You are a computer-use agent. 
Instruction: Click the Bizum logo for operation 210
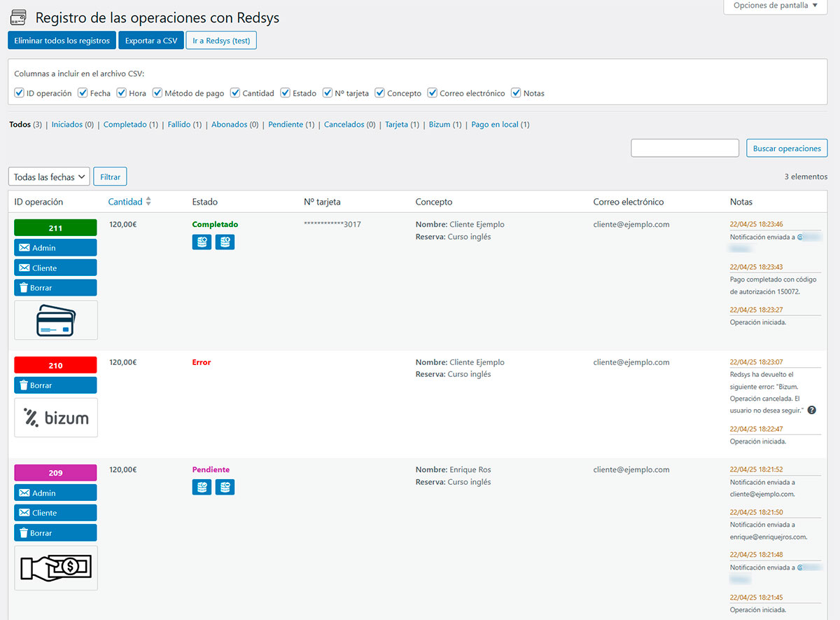tap(56, 418)
